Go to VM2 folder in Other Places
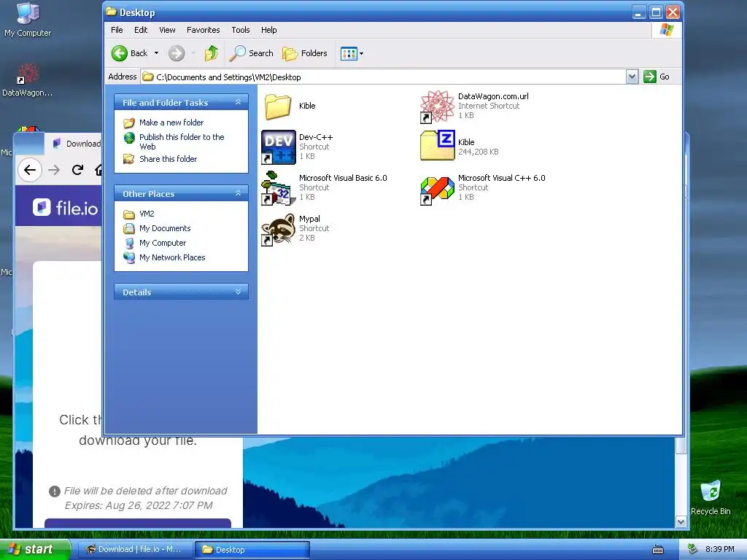This screenshot has height=560, width=747. click(147, 214)
